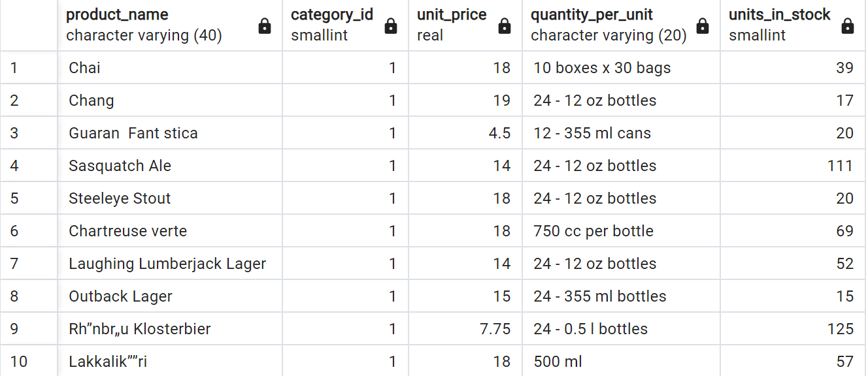This screenshot has width=868, height=376.
Task: Click the 125 units in stock cell
Action: (793, 329)
